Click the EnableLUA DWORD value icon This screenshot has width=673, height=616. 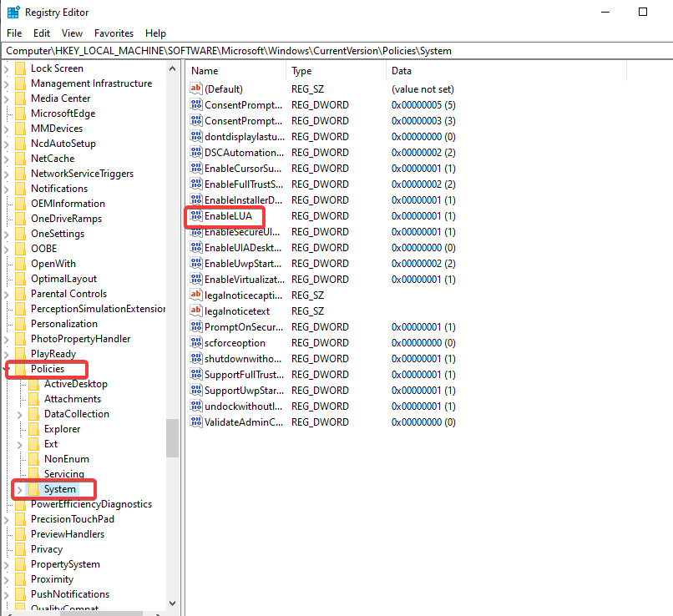196,216
